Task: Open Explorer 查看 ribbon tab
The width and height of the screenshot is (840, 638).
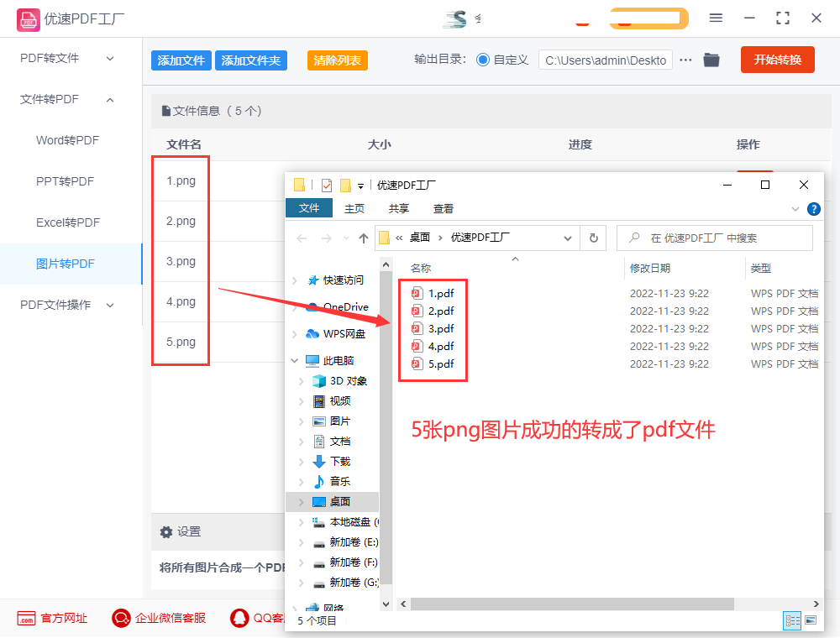Action: point(443,209)
